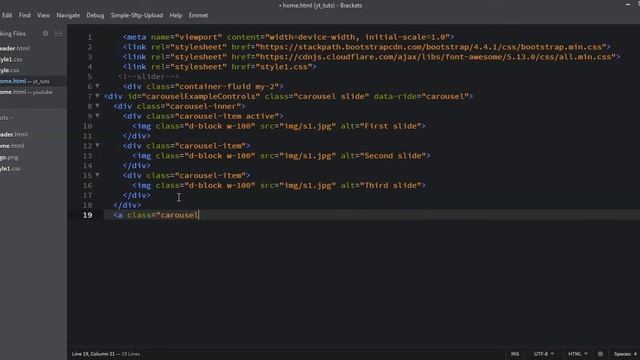
Task: Collapse the fold triangle on line 15
Action: (x=97, y=175)
